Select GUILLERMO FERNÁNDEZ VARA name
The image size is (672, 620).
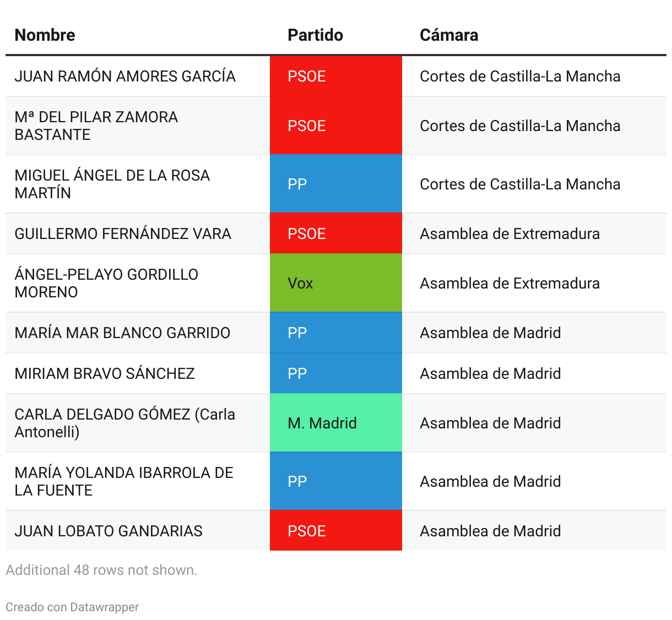coord(123,233)
